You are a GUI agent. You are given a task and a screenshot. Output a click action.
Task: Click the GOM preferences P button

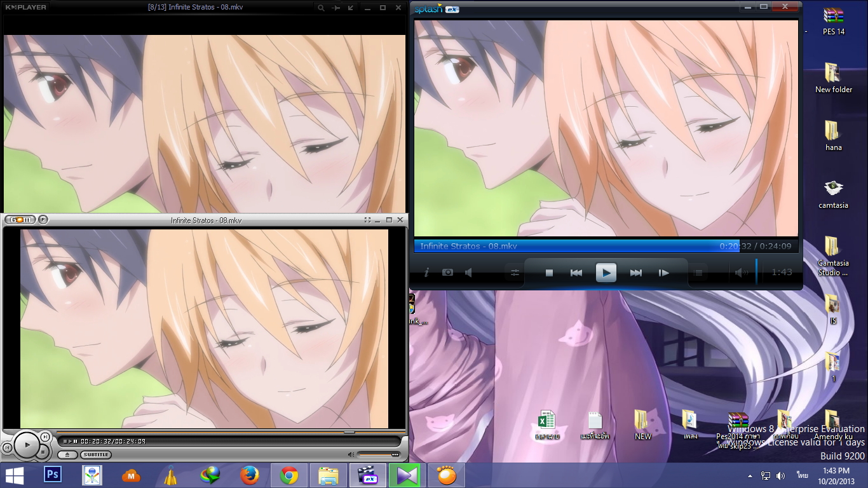click(x=43, y=220)
